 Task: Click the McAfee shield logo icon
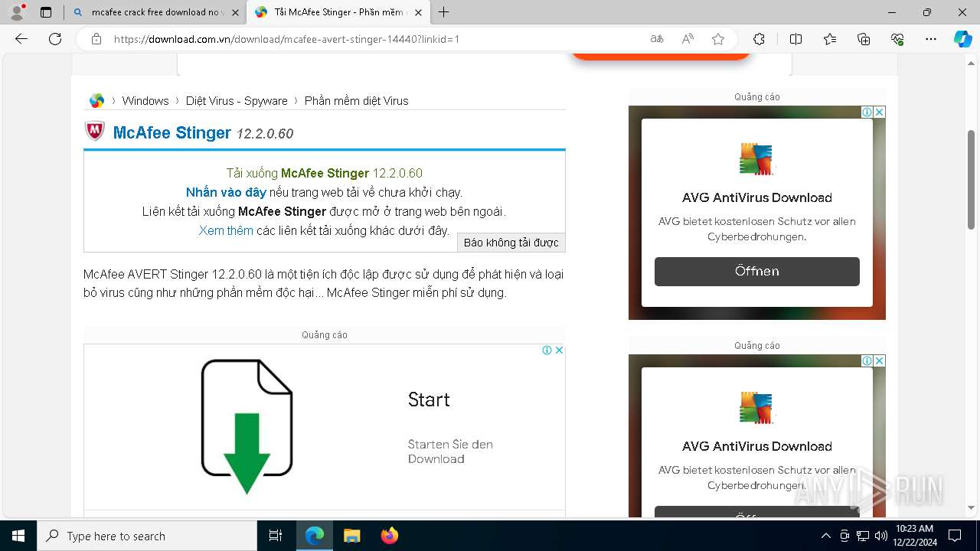pyautogui.click(x=94, y=132)
